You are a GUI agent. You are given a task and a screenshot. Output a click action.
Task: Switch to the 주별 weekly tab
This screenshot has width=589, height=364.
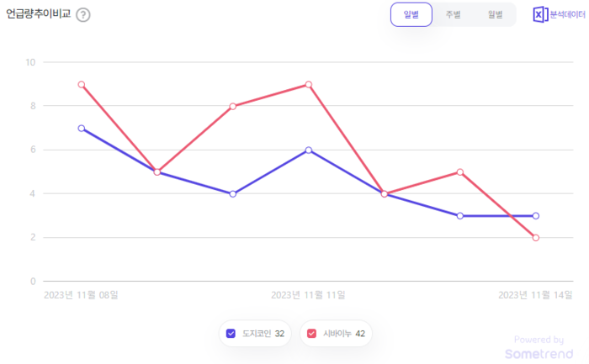tap(453, 14)
